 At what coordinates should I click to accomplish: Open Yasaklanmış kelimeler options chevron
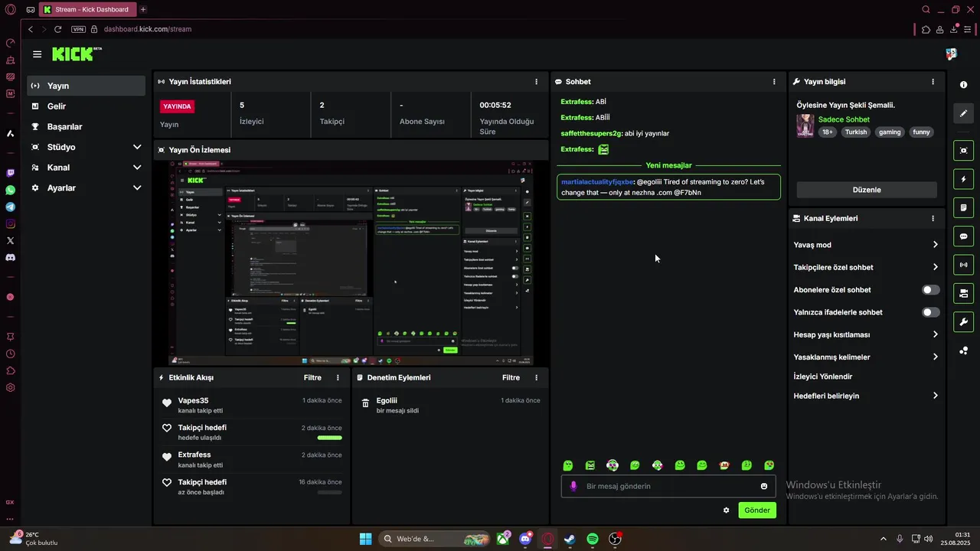tap(935, 357)
